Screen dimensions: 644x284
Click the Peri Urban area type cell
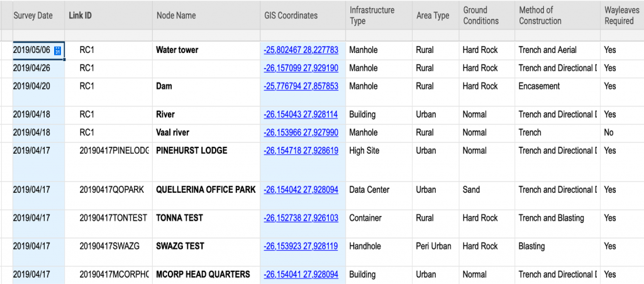click(x=433, y=247)
